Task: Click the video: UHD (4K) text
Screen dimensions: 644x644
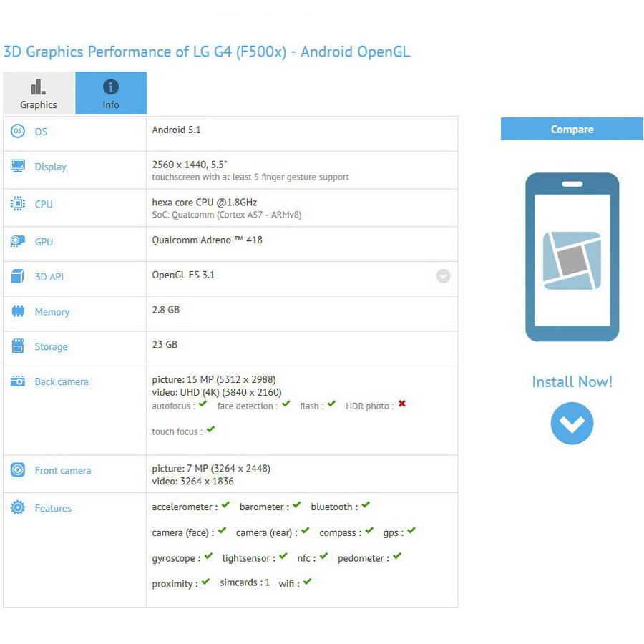Action: point(217,392)
